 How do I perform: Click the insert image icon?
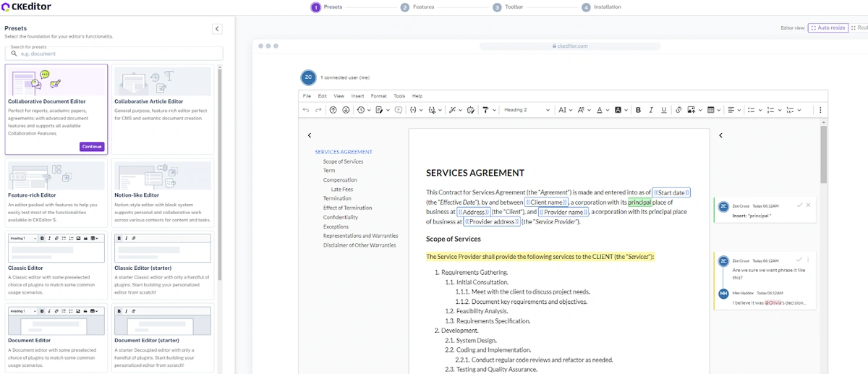point(691,110)
